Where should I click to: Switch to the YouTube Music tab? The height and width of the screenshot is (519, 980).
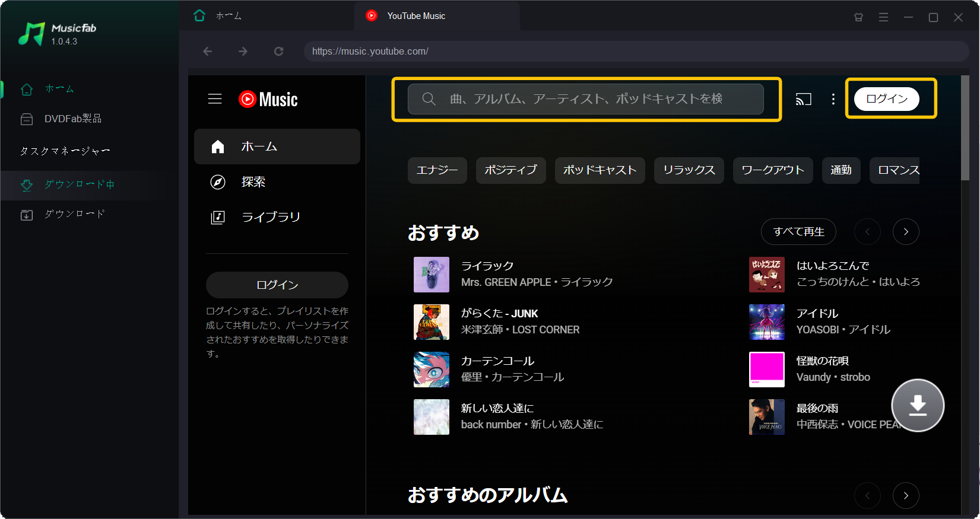416,16
